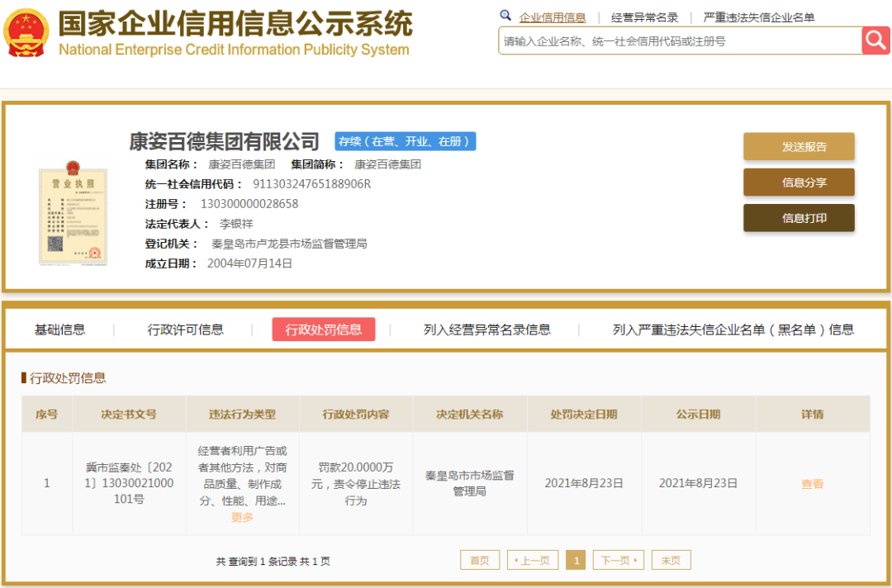Click the 信息分享 button
892x588 pixels.
click(x=799, y=183)
